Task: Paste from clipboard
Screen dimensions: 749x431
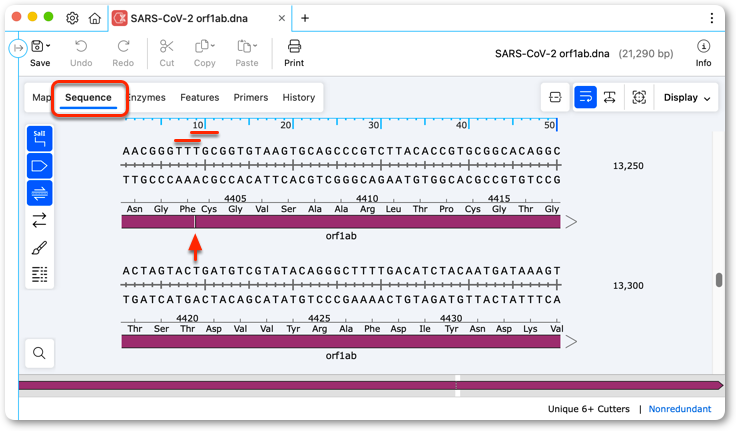Action: (246, 54)
